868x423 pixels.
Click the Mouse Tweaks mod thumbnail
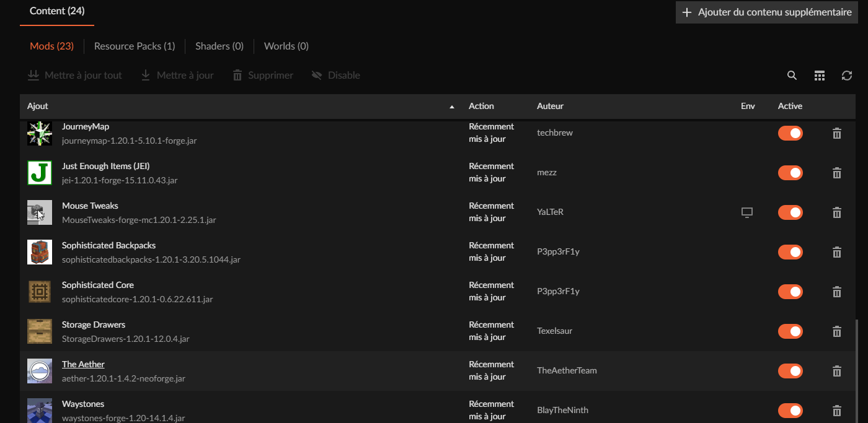tap(40, 212)
